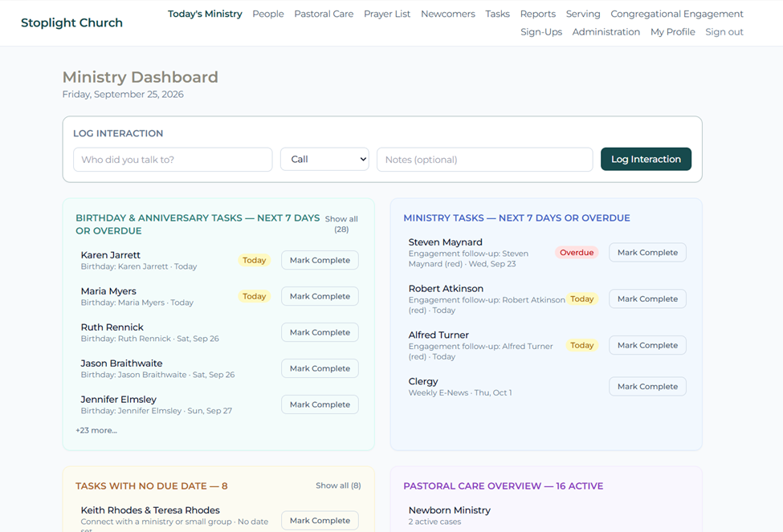783x532 pixels.
Task: Click Sign out link
Action: tap(724, 32)
